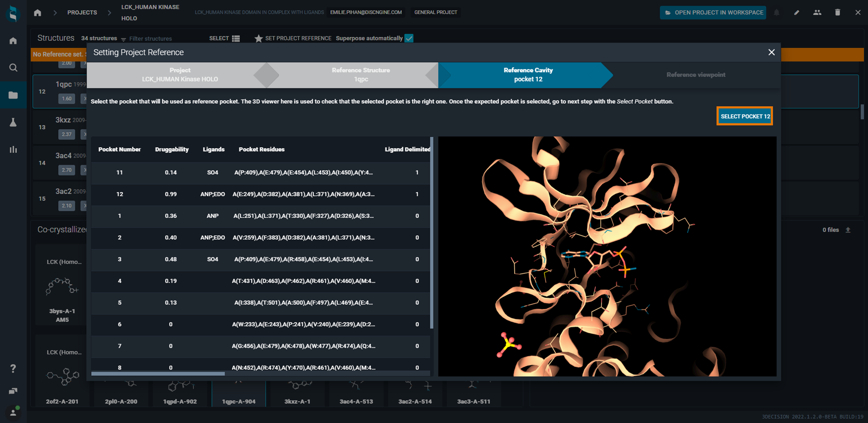The image size is (868, 423).
Task: Click the pocket table vertical scrollbar
Action: tap(432, 233)
